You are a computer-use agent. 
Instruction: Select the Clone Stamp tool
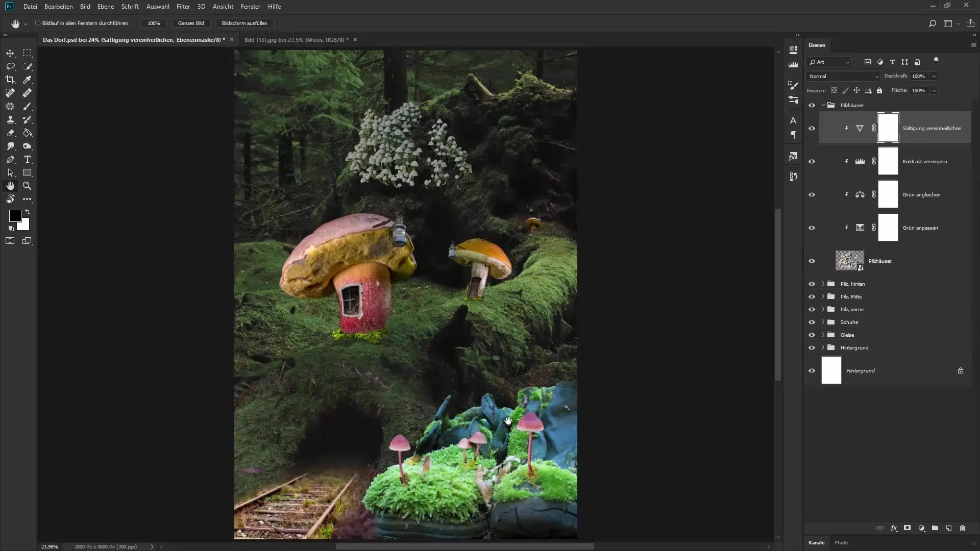coord(10,119)
